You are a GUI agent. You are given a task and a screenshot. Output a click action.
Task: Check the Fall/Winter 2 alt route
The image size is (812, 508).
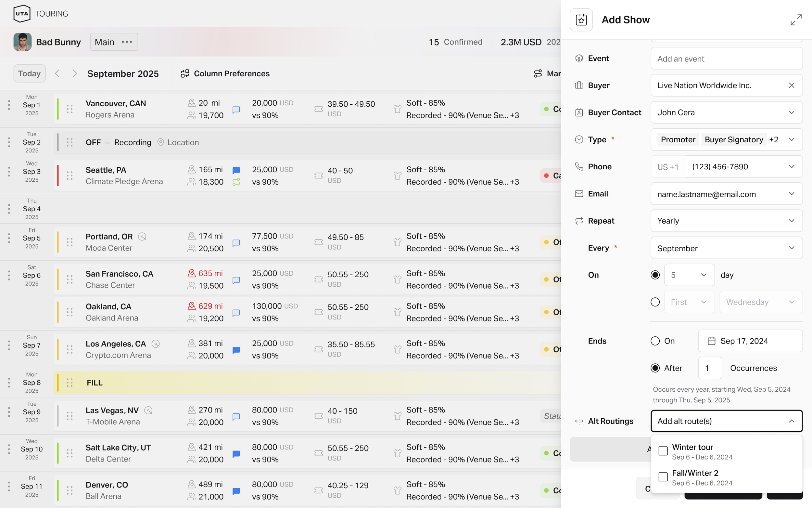pyautogui.click(x=663, y=477)
